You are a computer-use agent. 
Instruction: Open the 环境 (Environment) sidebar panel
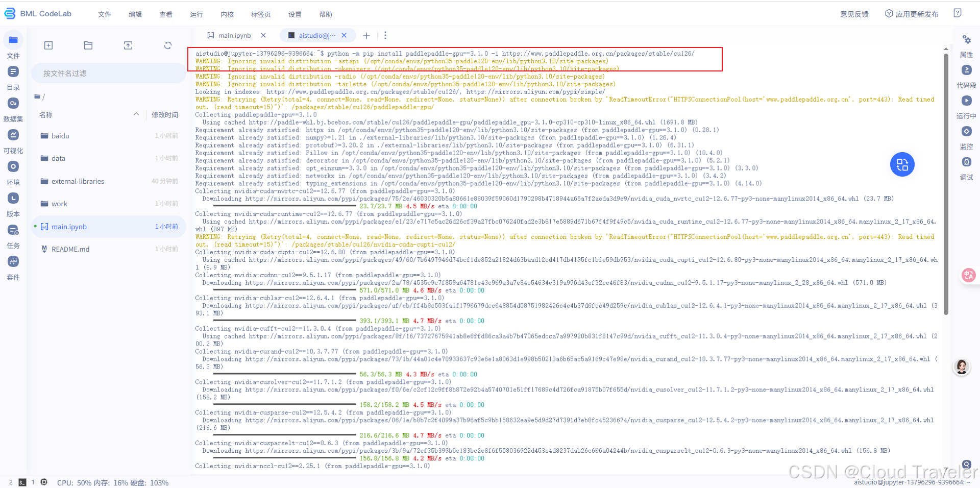[x=13, y=166]
